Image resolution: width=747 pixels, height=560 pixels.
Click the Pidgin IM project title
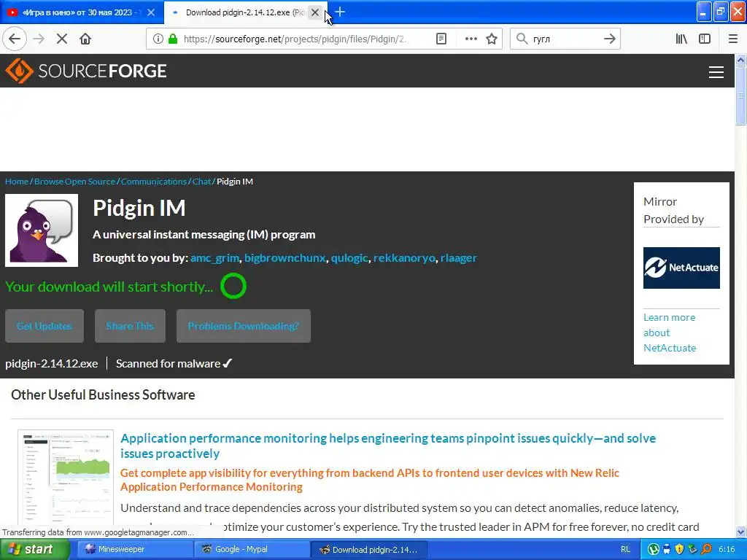tap(139, 209)
